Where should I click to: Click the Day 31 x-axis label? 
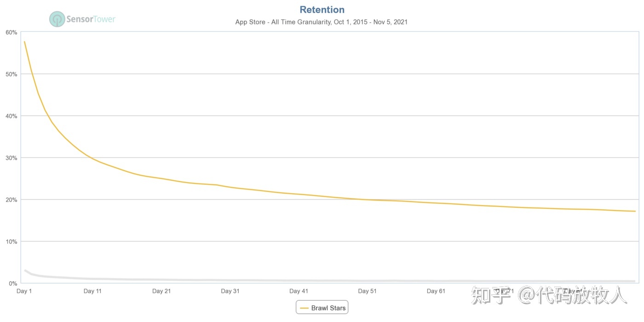(x=230, y=291)
